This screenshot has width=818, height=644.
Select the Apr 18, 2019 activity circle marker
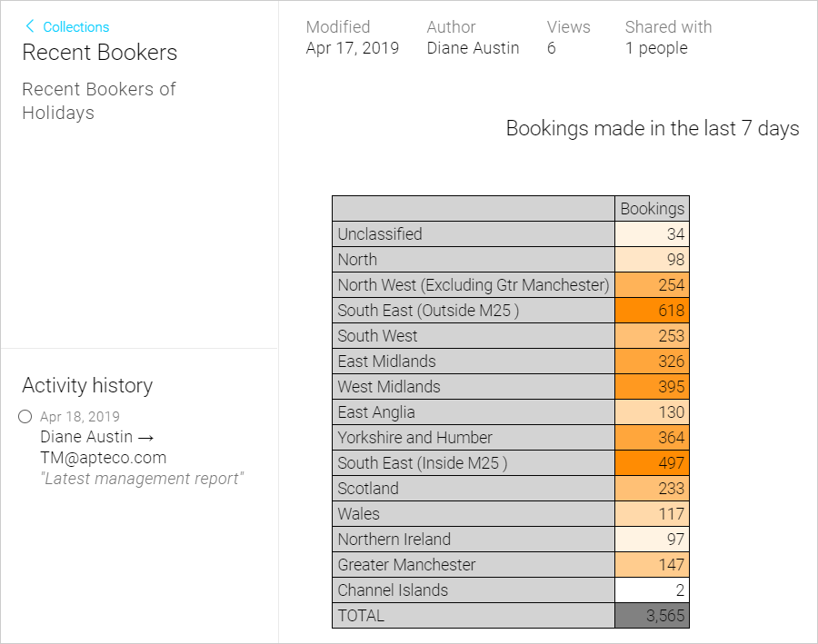click(25, 416)
